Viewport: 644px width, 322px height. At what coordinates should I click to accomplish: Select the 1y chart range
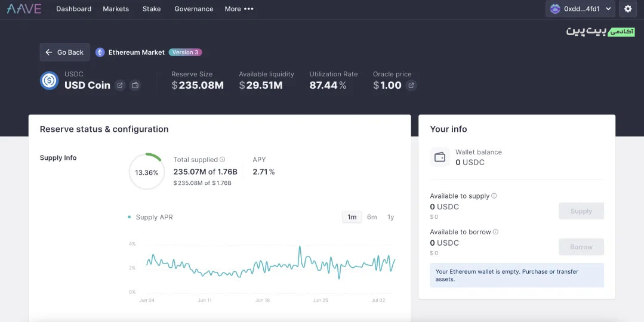click(x=390, y=217)
